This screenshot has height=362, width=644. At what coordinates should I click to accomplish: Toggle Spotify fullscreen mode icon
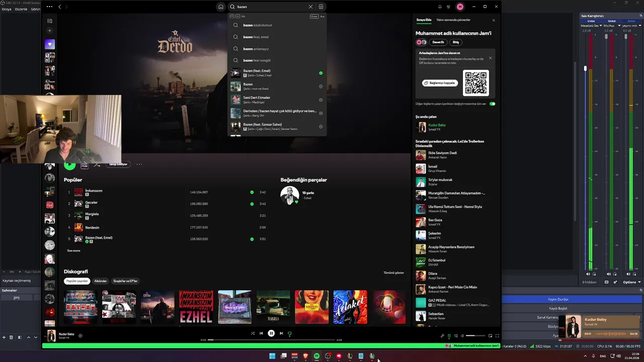(x=497, y=336)
